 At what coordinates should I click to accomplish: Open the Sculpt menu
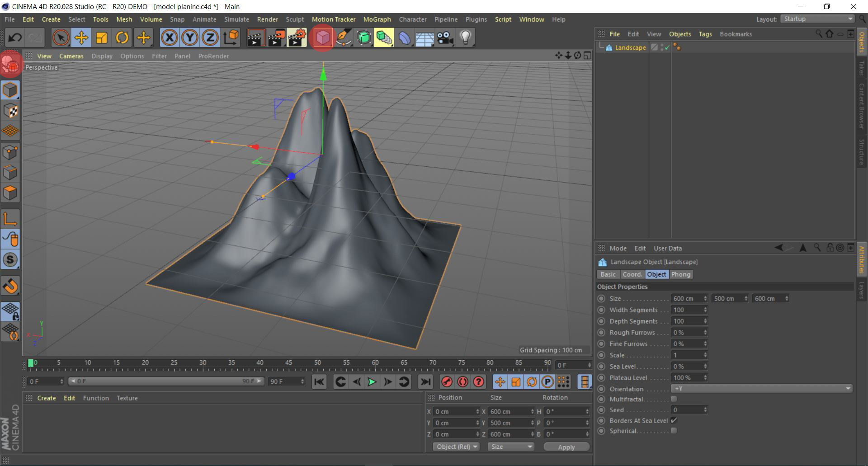(295, 19)
